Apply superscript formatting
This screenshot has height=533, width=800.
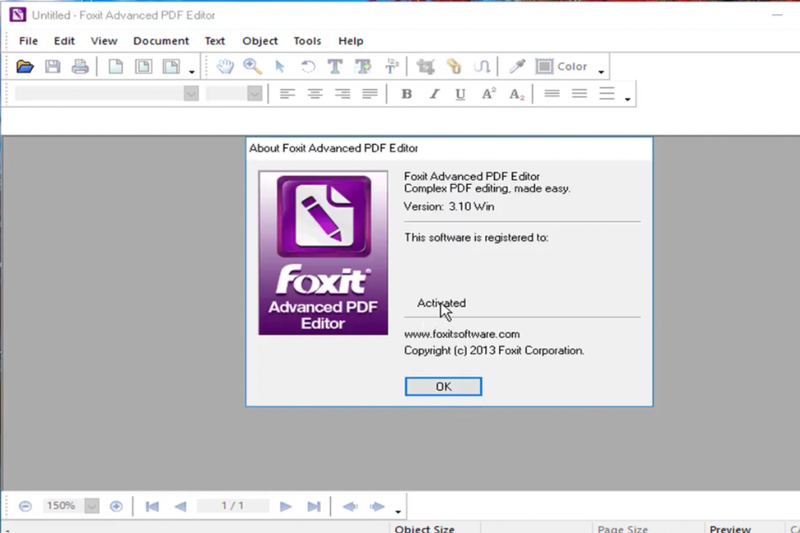click(x=488, y=94)
